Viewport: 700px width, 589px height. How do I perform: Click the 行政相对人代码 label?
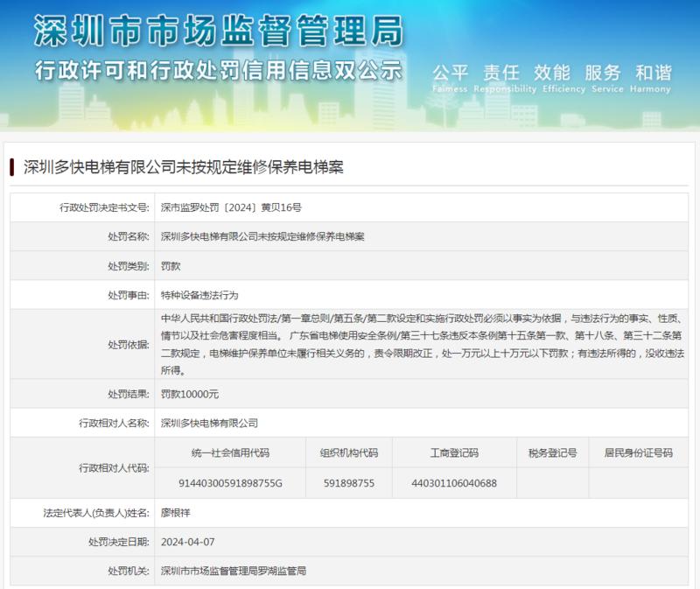(x=114, y=468)
